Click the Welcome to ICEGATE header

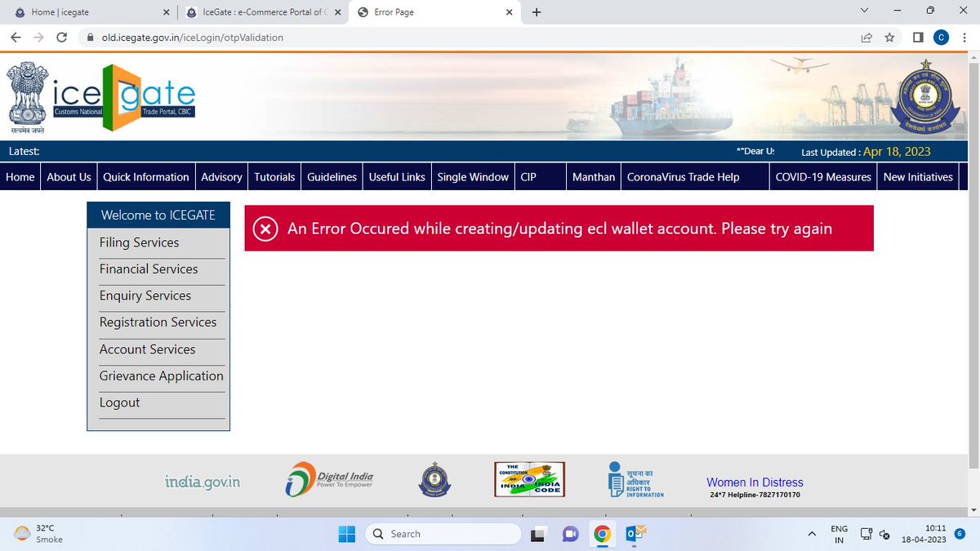pyautogui.click(x=158, y=216)
